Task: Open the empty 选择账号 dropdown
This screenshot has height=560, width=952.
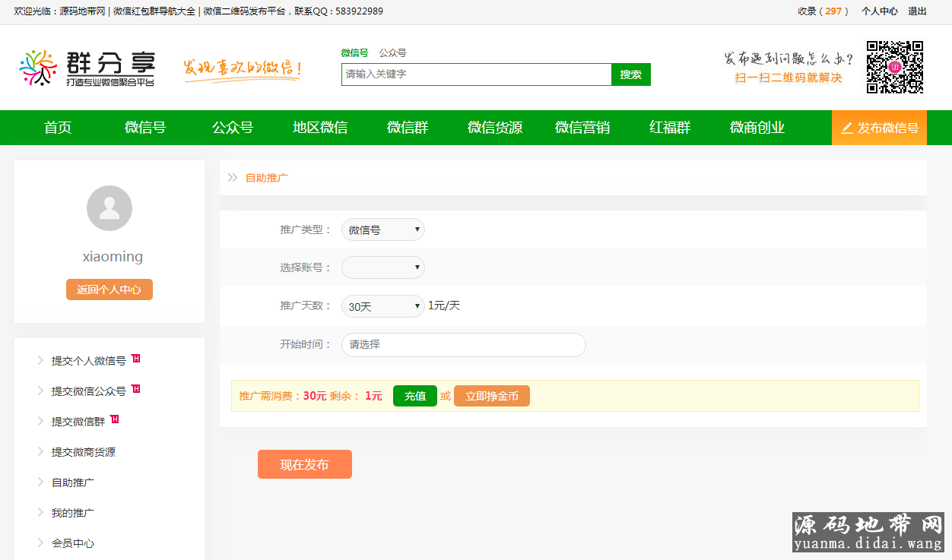Action: (382, 267)
